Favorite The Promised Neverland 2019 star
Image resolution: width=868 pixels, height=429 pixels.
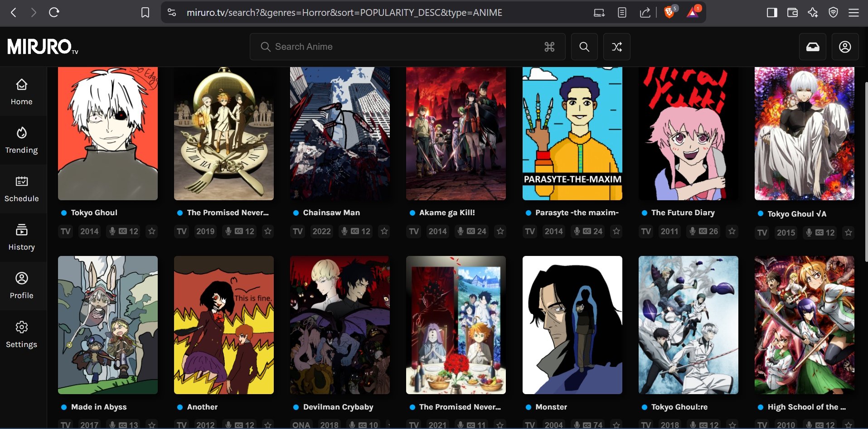click(x=268, y=231)
